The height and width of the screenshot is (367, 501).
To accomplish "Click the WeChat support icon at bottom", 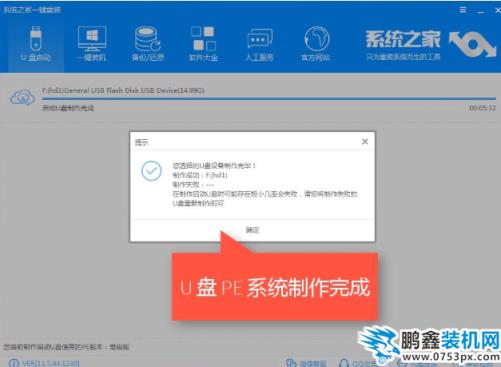I will pyautogui.click(x=291, y=363).
